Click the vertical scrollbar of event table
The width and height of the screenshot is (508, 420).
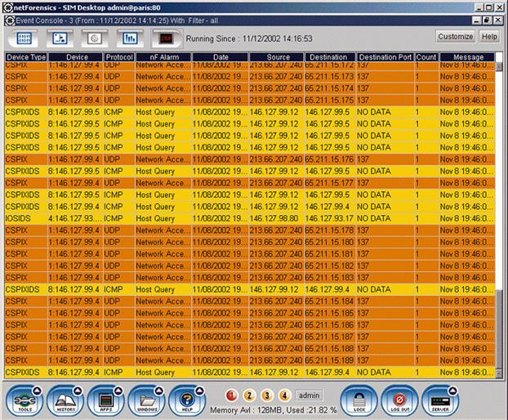click(x=499, y=204)
